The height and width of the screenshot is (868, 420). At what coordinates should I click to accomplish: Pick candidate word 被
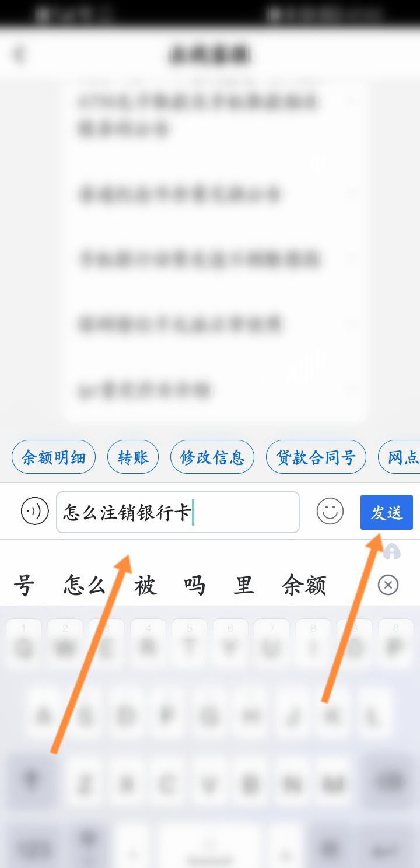tap(145, 584)
